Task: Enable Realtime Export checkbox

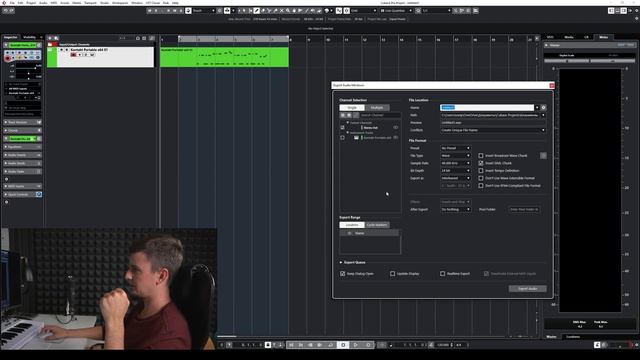Action: click(x=442, y=273)
